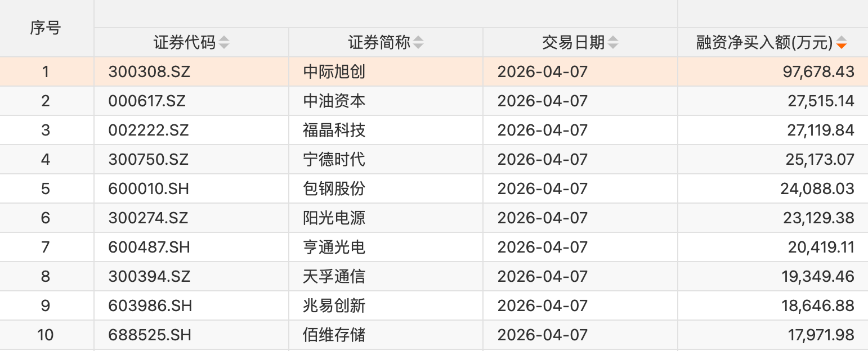Sort by 证券代码 column arrows
The width and height of the screenshot is (868, 351).
[224, 42]
